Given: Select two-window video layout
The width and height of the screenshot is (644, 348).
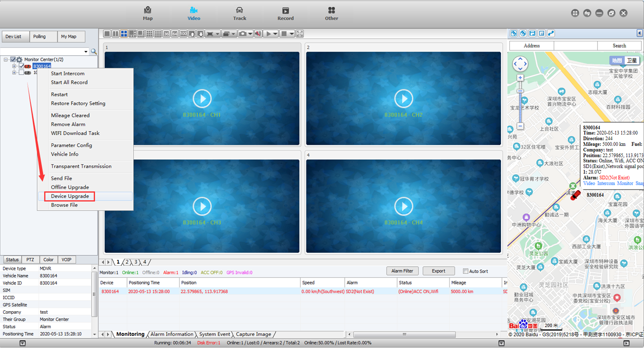Looking at the screenshot, I should click(115, 34).
